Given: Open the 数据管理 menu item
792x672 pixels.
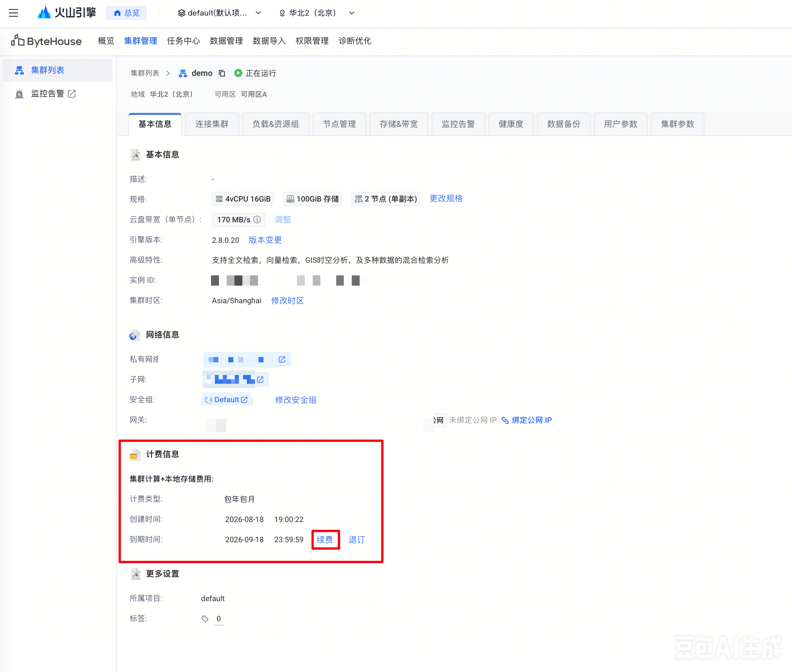Looking at the screenshot, I should pyautogui.click(x=226, y=41).
